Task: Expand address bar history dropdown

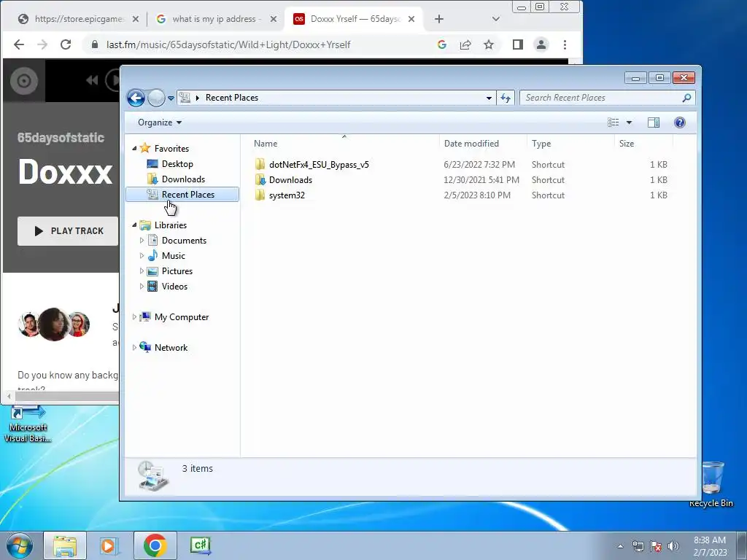Action: tap(489, 98)
